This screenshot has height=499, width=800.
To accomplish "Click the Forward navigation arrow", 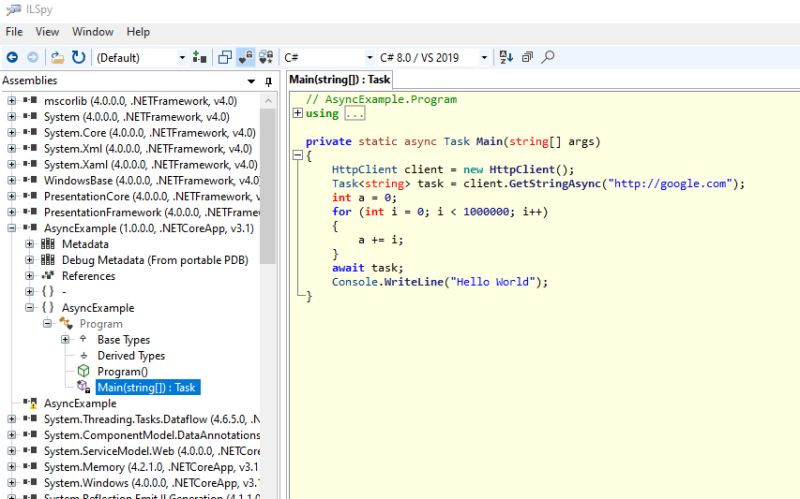I will point(33,57).
